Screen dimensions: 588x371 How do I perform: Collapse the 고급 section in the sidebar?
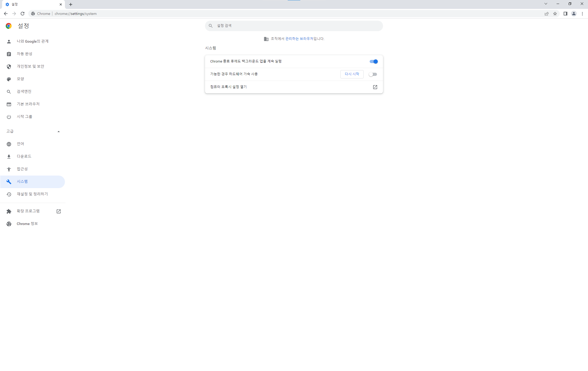tap(58, 131)
